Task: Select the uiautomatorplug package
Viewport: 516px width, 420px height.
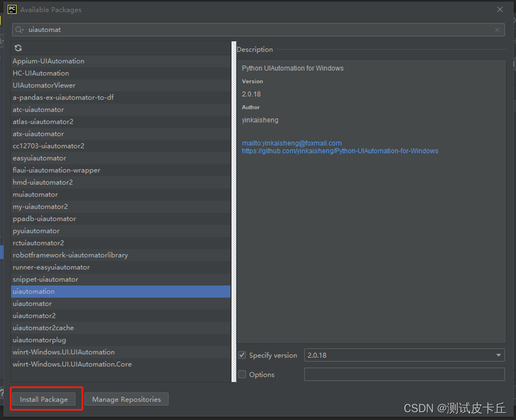Action: tap(120, 340)
